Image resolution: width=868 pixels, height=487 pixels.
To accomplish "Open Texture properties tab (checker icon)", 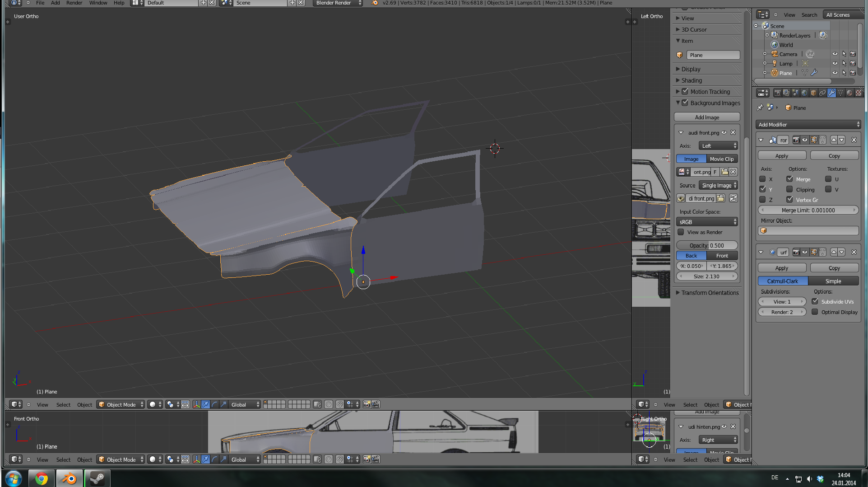I will click(858, 93).
